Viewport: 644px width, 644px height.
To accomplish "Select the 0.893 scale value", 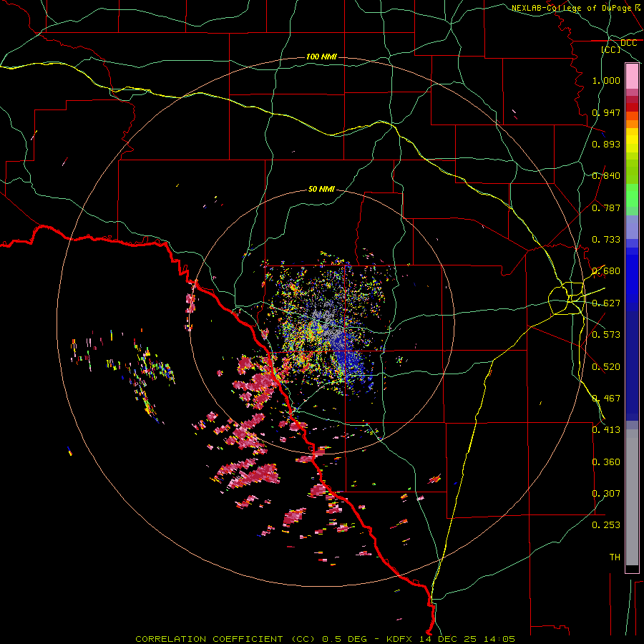I will click(x=606, y=144).
